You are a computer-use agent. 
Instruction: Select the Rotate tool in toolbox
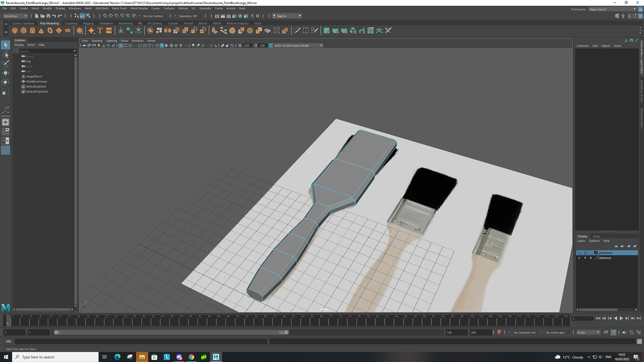pyautogui.click(x=5, y=82)
